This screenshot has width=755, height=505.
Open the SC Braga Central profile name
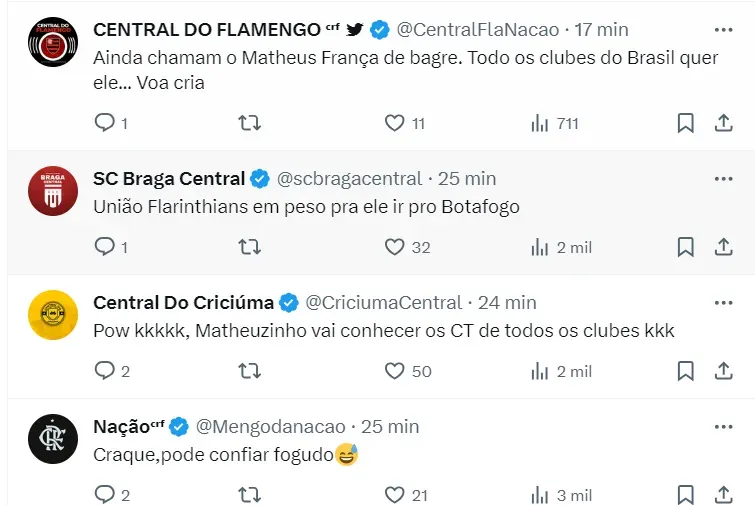point(169,179)
